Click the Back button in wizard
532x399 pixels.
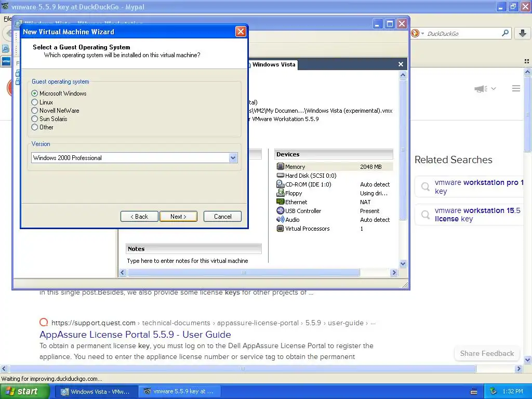139,217
